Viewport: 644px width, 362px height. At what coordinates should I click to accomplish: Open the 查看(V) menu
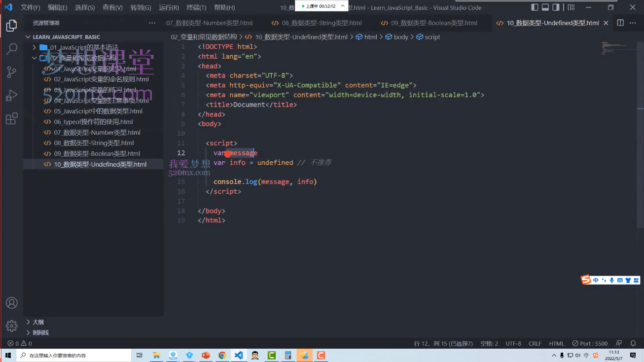click(112, 7)
